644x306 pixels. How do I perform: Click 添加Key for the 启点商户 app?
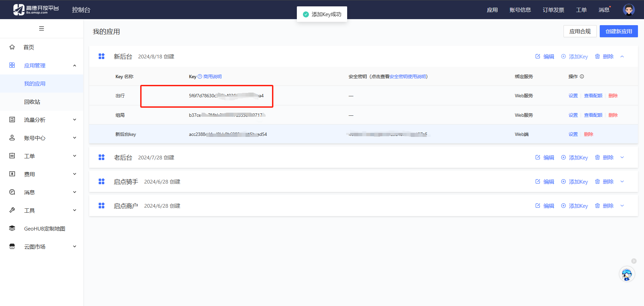575,206
